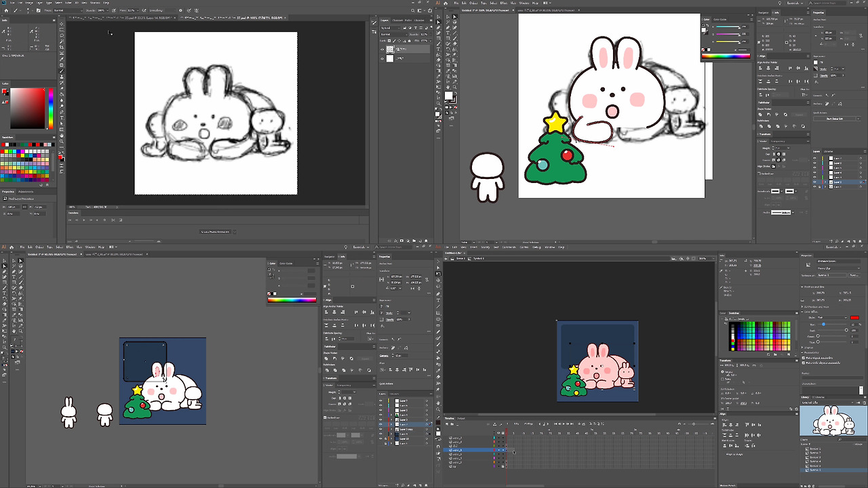The image size is (868, 488).
Task: Hide the top sketch layer in Photoshop
Action: point(382,49)
